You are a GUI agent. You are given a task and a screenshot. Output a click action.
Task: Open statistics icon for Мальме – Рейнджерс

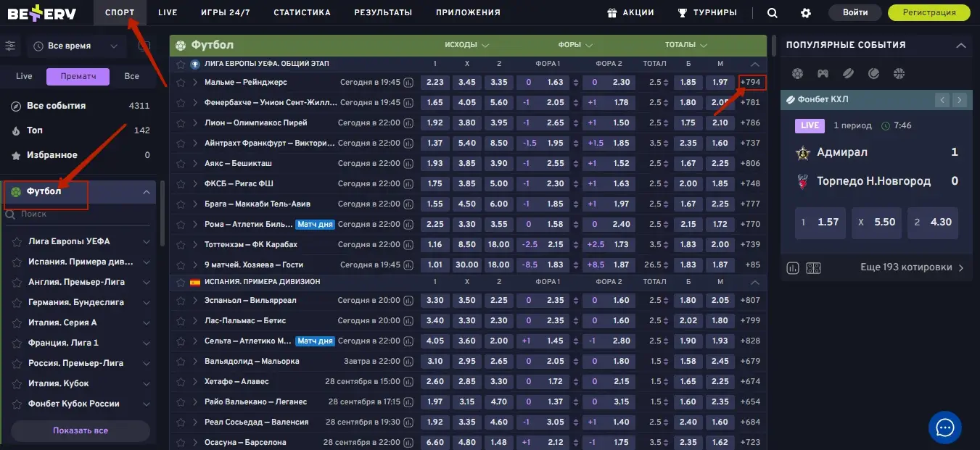(x=408, y=83)
